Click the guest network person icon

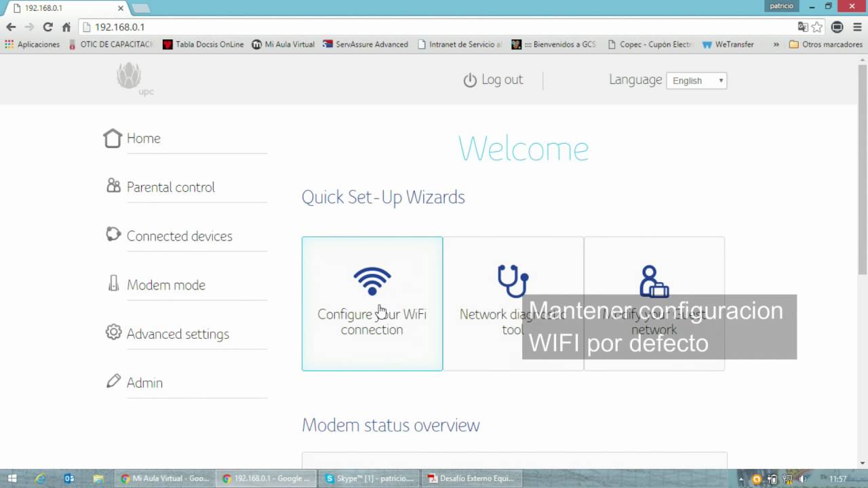click(x=654, y=281)
